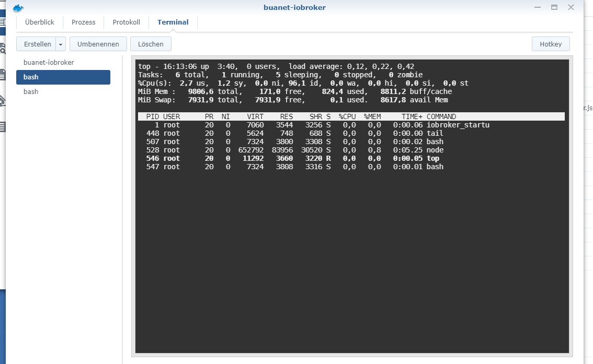Select the highlighted bash terminal session

(63, 77)
